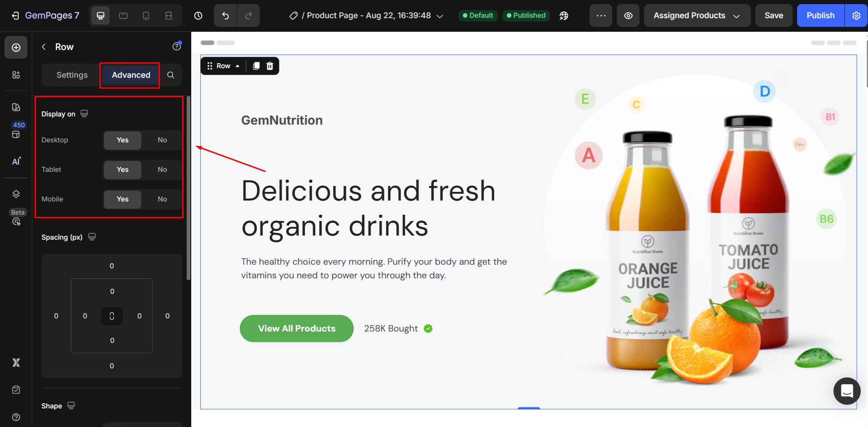
Task: Click the Published status badge
Action: [526, 15]
